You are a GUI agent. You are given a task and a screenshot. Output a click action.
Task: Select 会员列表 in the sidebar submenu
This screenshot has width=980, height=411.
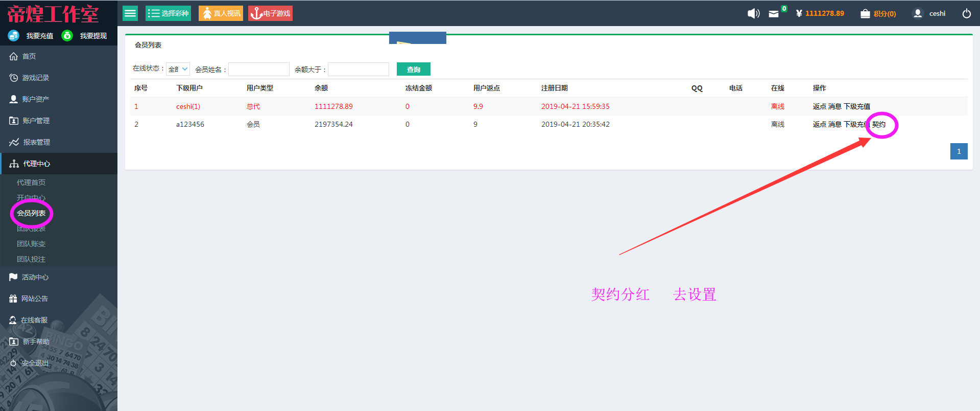click(x=31, y=213)
